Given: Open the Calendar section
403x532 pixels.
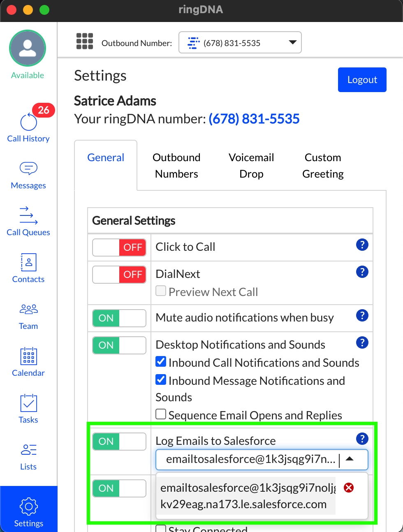Looking at the screenshot, I should point(28,362).
